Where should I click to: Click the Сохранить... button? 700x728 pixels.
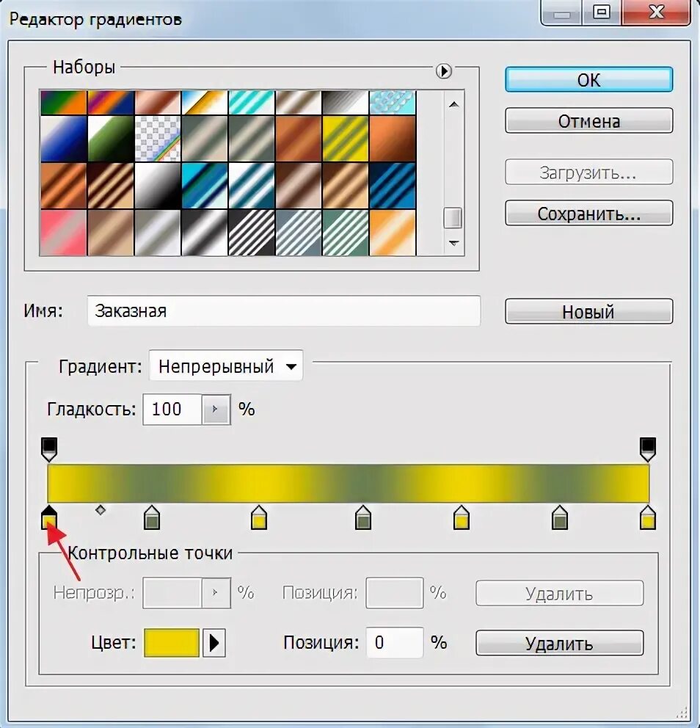[x=588, y=214]
